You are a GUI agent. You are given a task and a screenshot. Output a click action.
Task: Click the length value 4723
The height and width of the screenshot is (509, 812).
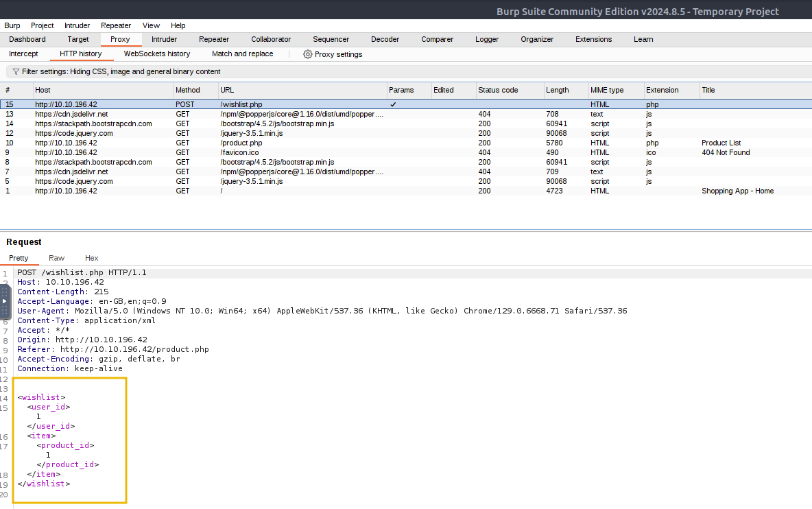(554, 191)
